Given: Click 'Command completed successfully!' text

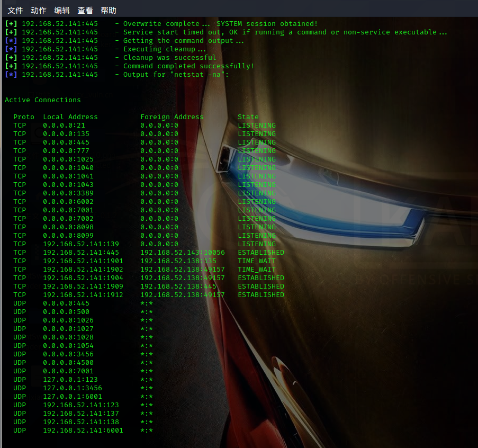Looking at the screenshot, I should coord(188,66).
